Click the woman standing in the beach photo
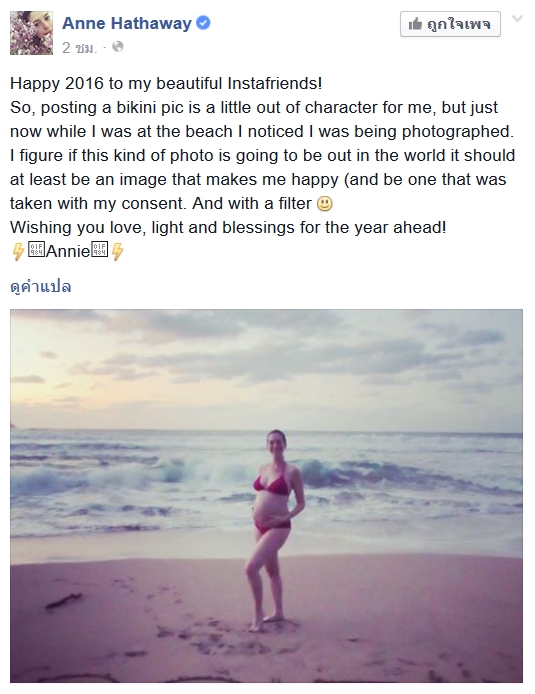This screenshot has width=535, height=694. 273,530
